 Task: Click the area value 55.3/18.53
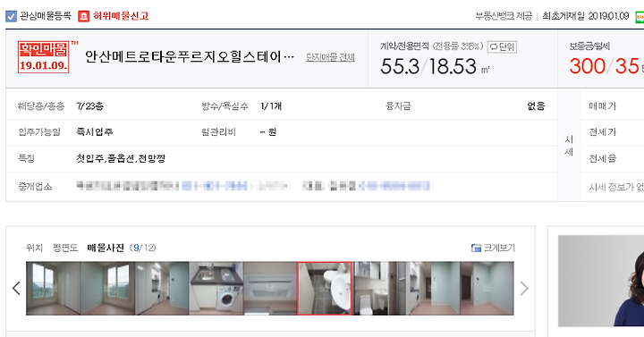tap(428, 66)
